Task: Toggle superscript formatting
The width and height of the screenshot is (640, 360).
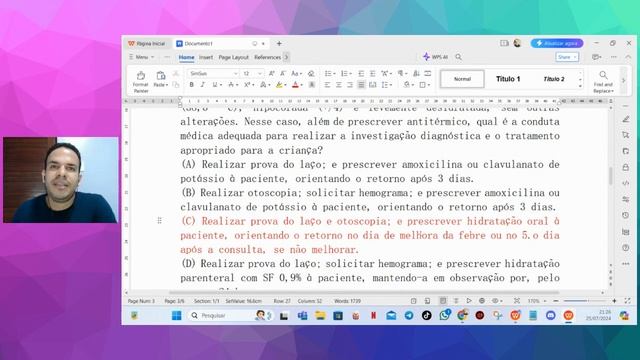Action: (247, 85)
